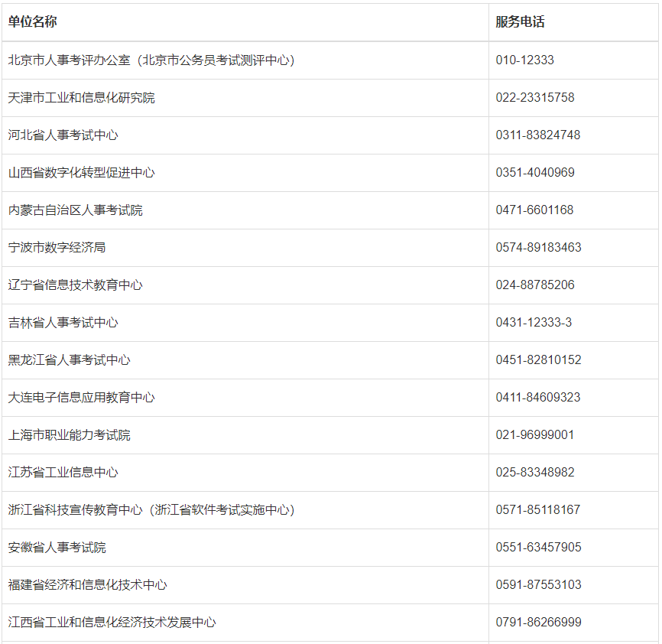Select phone number 010-12333
The width and height of the screenshot is (662, 644).
[x=525, y=60]
